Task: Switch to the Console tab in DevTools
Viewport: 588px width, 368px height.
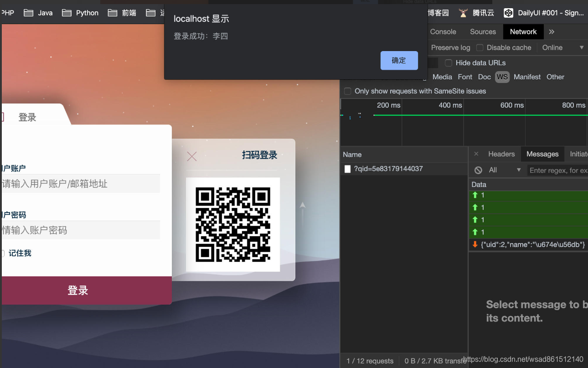Action: [x=443, y=31]
